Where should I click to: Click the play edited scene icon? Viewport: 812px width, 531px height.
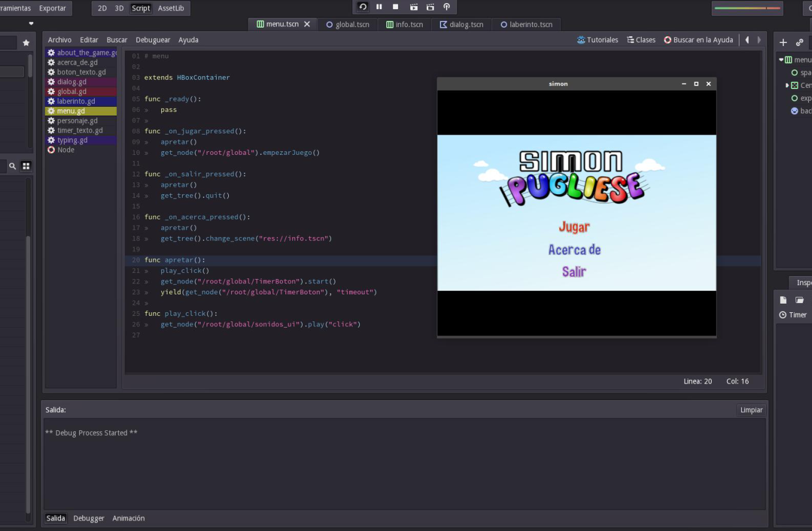[x=413, y=7]
